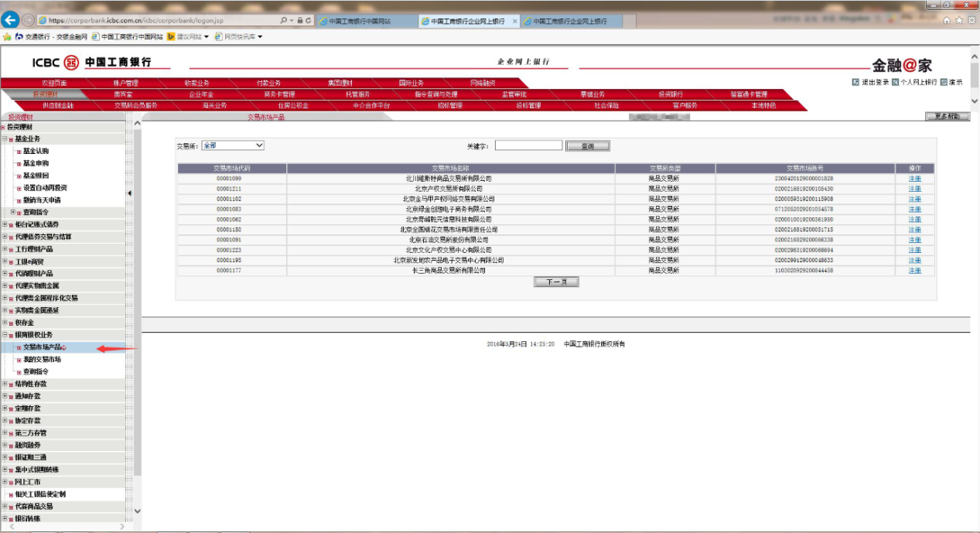Click the 交易市场名称 column header

coord(451,168)
